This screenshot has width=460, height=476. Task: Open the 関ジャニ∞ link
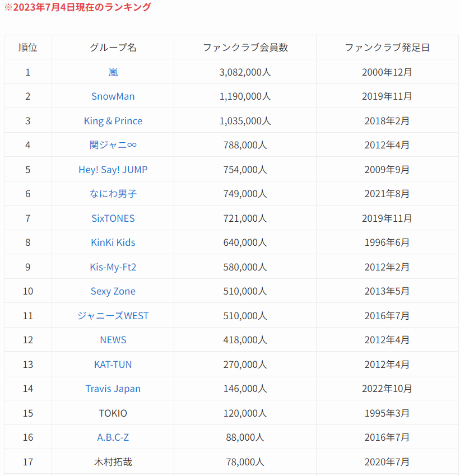113,145
